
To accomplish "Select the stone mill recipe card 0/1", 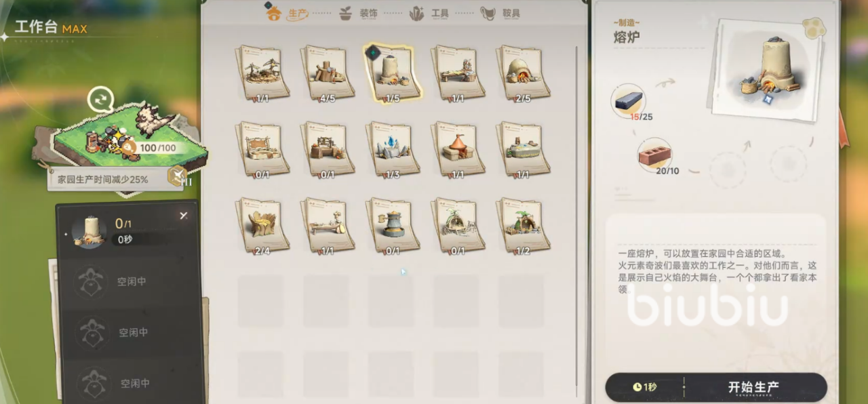I will click(393, 226).
